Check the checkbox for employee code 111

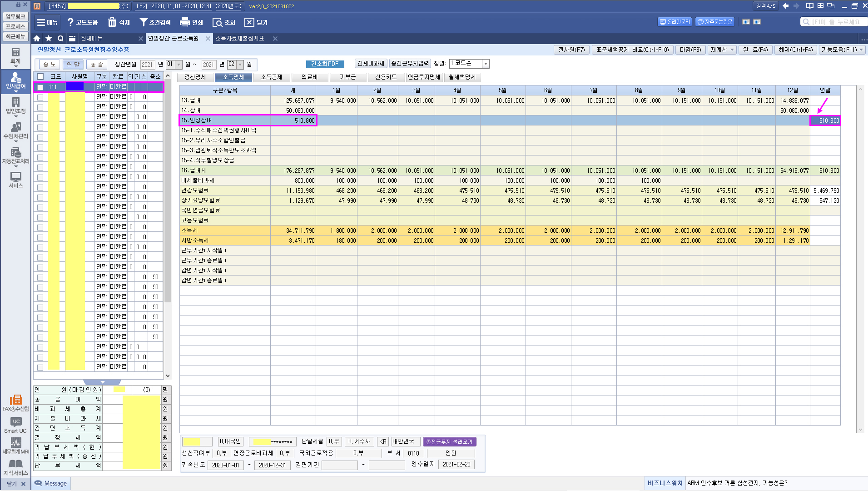40,87
